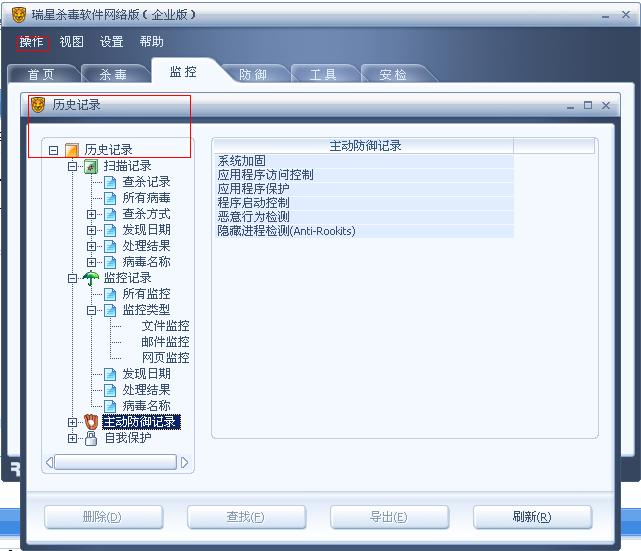The image size is (641, 551).
Task: Maximize the 历史记录 window
Action: coord(588,105)
